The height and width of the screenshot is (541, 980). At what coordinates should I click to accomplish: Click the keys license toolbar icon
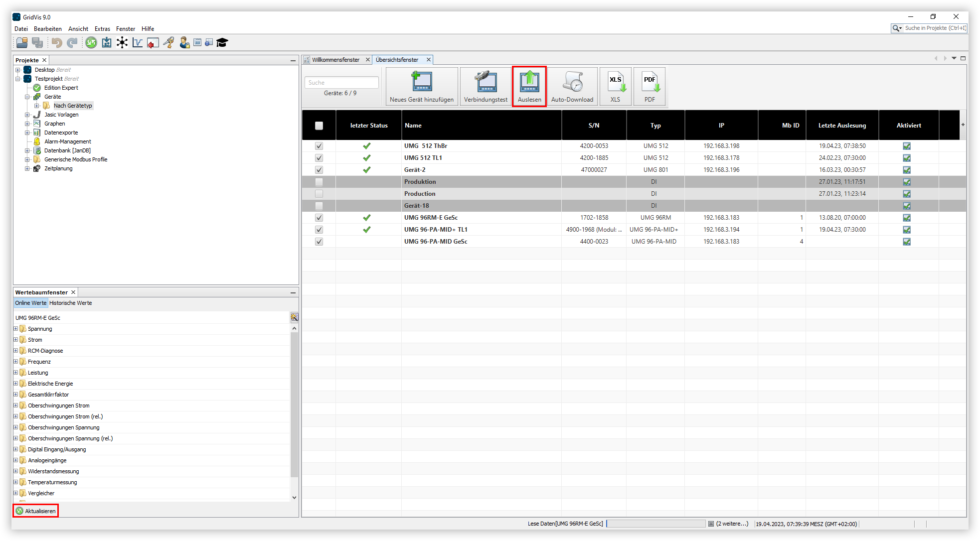168,43
